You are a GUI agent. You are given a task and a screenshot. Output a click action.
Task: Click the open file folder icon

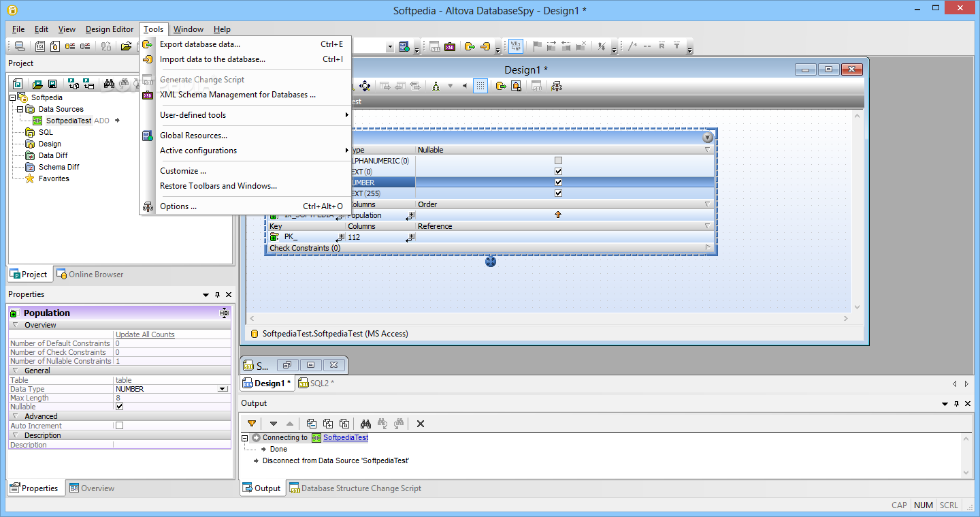point(126,46)
